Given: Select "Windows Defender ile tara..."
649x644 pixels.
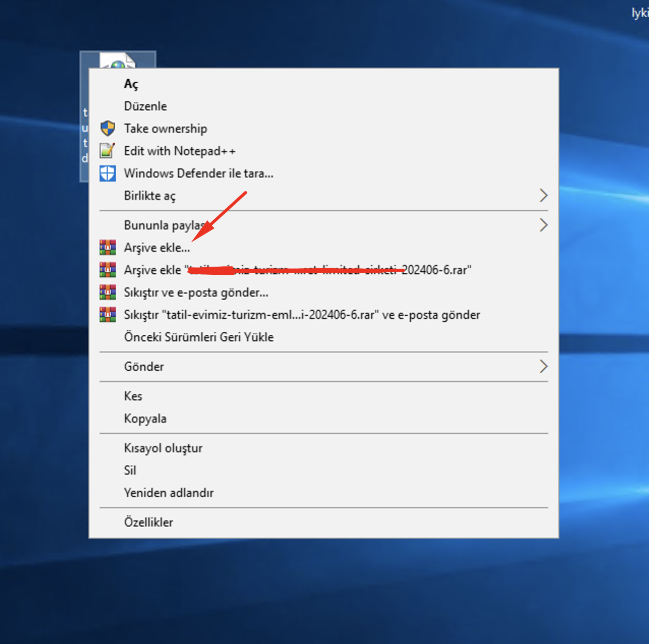Looking at the screenshot, I should 199,173.
